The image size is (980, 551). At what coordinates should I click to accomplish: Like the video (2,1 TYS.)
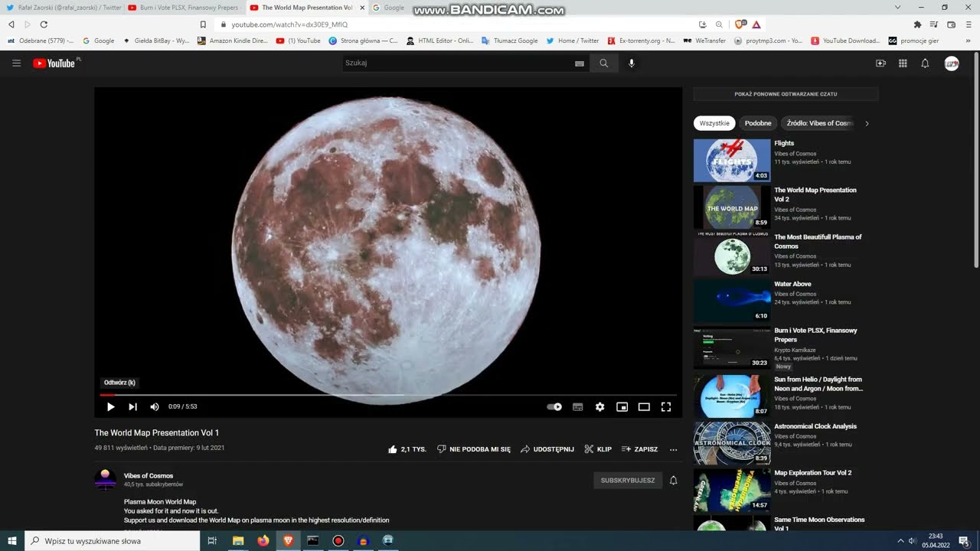(407, 449)
